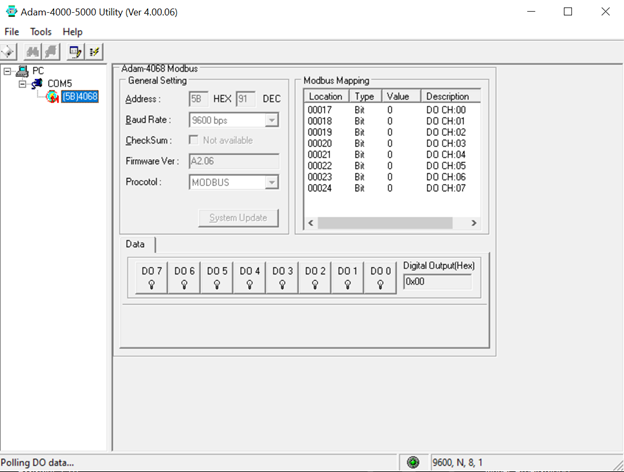Select the (5B)4068 module in tree

pos(80,96)
